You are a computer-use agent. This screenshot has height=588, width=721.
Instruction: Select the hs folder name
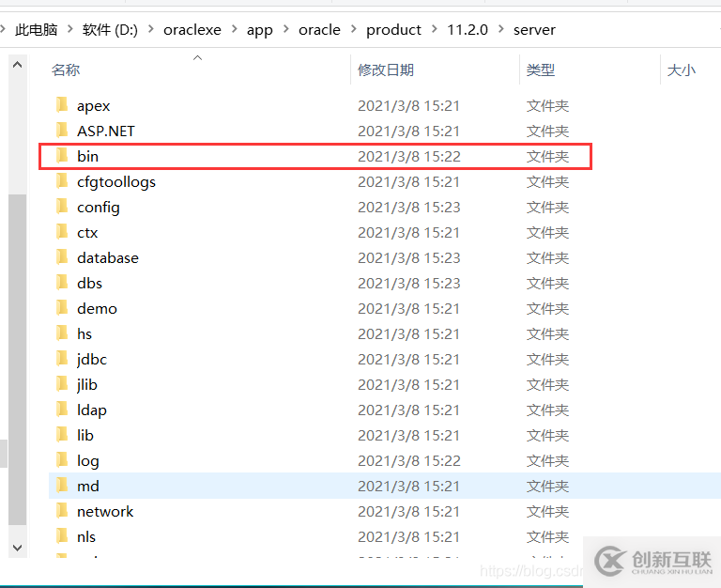pyautogui.click(x=84, y=333)
